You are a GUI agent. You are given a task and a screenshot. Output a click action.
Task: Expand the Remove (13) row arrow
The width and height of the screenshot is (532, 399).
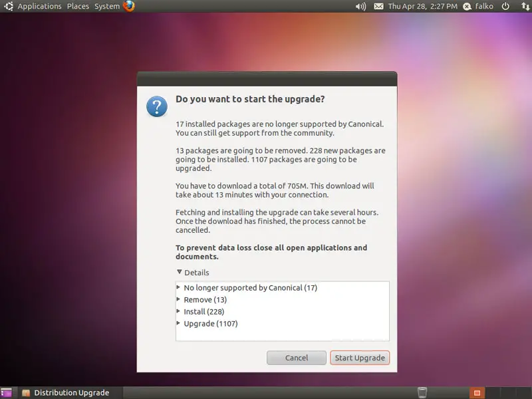(x=178, y=299)
